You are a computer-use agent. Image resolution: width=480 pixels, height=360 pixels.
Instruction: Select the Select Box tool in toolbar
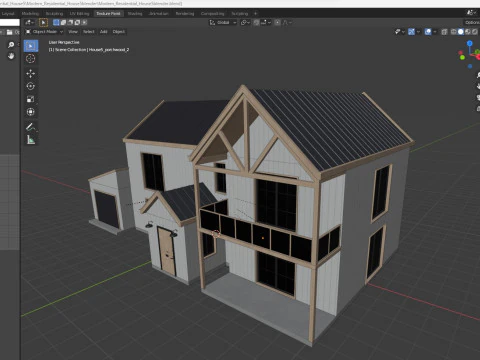(x=31, y=46)
